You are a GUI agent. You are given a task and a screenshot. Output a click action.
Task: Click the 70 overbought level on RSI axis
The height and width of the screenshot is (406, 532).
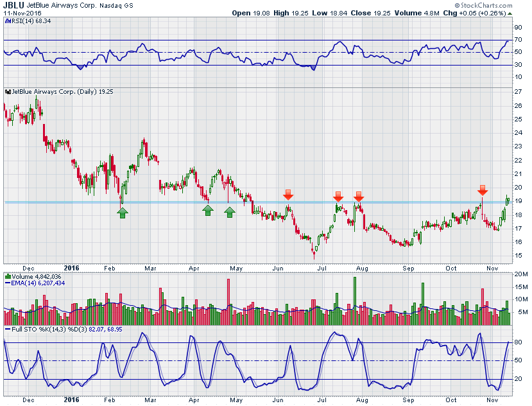tap(518, 40)
